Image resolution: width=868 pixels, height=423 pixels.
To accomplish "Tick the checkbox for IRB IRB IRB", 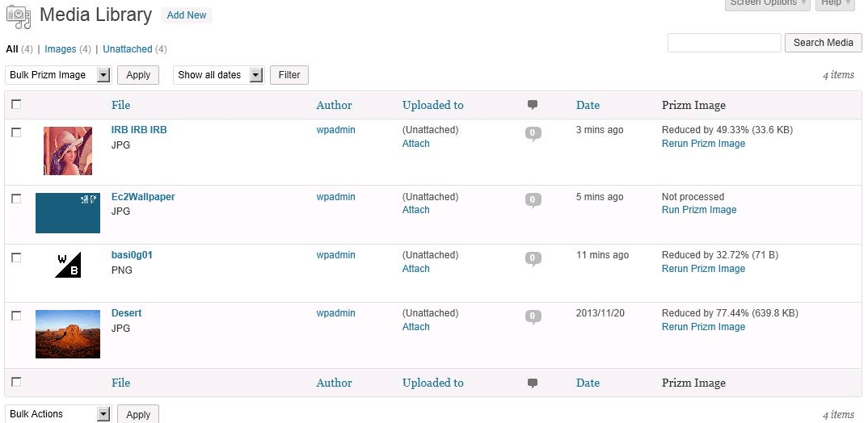I will click(16, 132).
